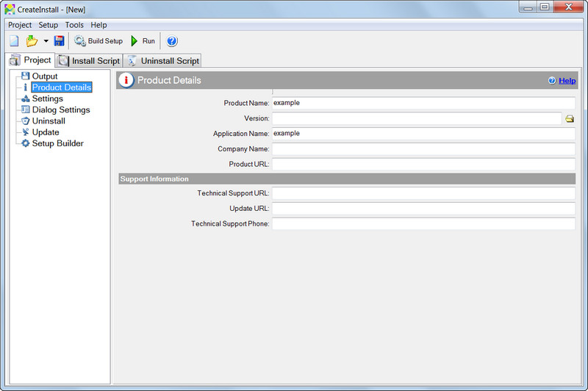Click Build Setup in the toolbar

coord(98,41)
